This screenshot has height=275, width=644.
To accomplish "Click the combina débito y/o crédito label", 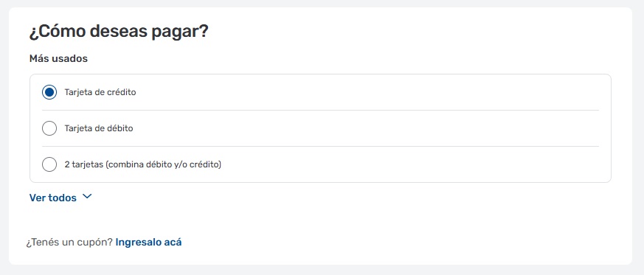I will point(164,164).
